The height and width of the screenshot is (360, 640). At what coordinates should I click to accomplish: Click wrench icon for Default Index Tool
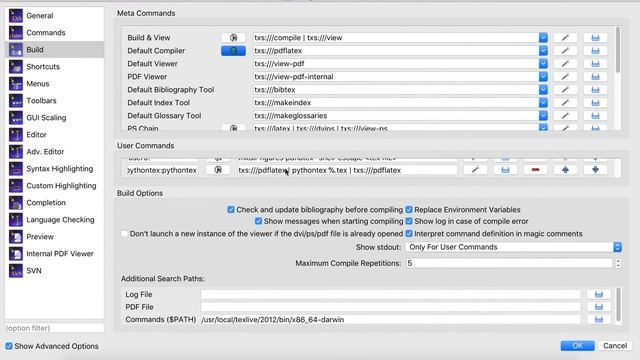(565, 103)
